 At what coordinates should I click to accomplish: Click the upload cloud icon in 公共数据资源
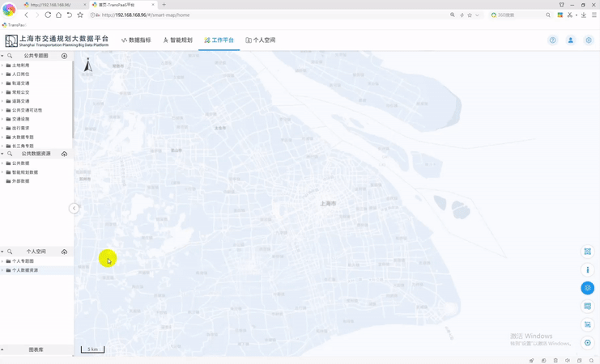(x=64, y=154)
